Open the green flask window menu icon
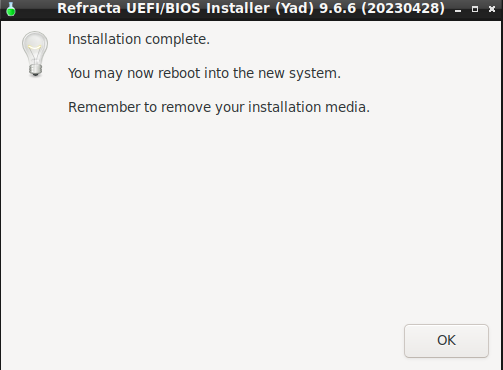Screen dimensions: 503x370 point(11,9)
